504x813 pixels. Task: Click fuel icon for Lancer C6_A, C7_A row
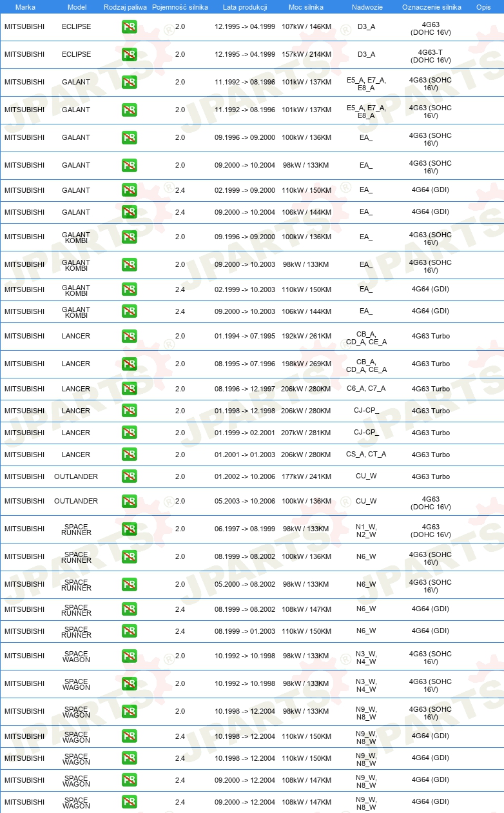pos(129,389)
